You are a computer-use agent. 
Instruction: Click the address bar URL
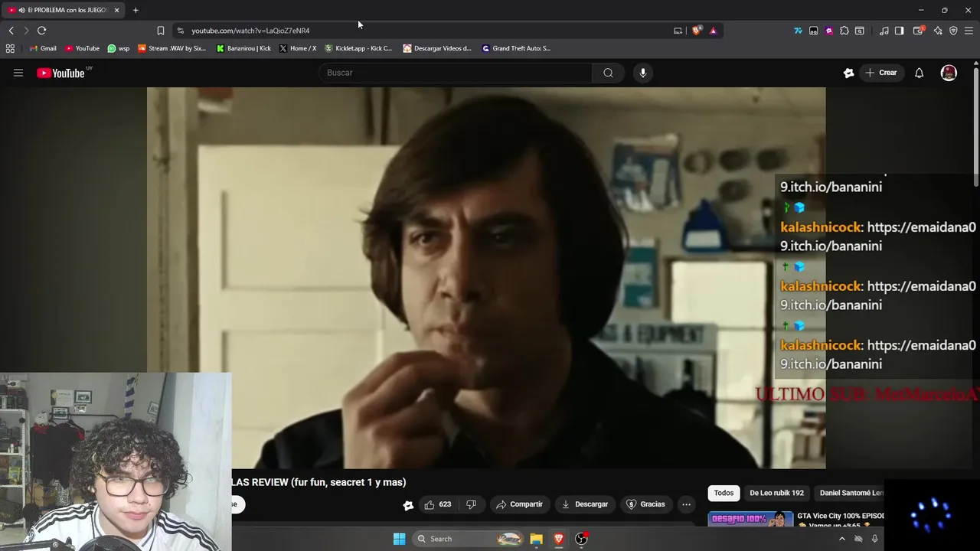point(250,31)
